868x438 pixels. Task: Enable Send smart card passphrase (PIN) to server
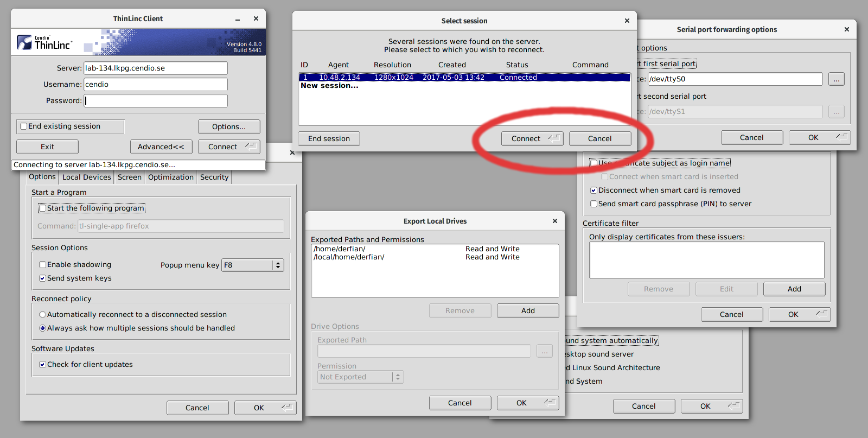pyautogui.click(x=594, y=204)
